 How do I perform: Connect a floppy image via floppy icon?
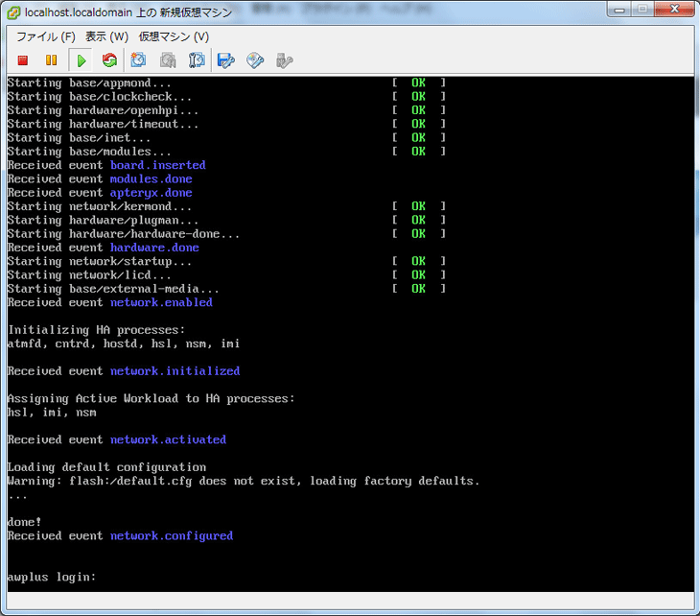(x=226, y=60)
